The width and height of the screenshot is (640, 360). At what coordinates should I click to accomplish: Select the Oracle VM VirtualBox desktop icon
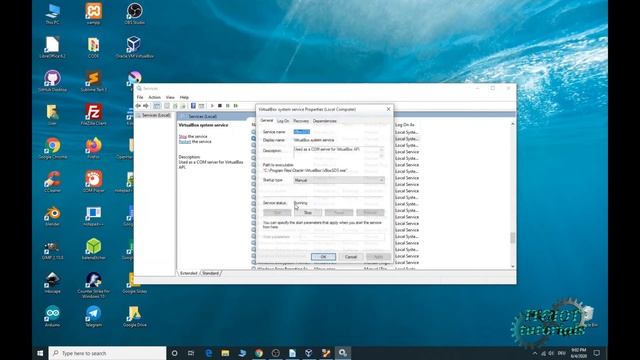134,47
